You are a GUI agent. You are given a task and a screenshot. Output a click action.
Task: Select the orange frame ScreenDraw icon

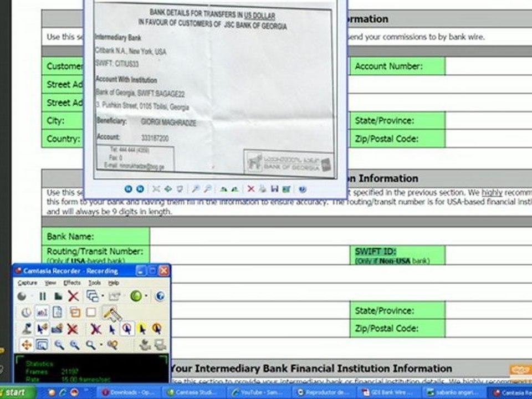(x=75, y=312)
